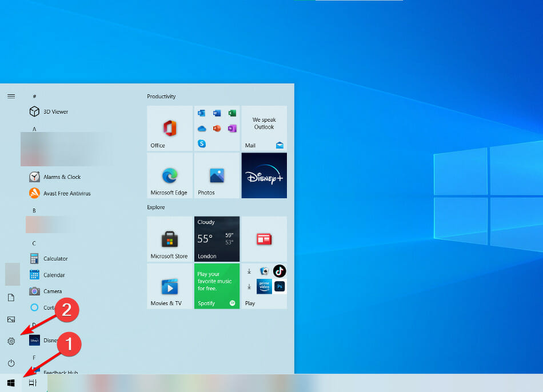The width and height of the screenshot is (543, 392).
Task: Click the Power button icon
Action: (x=11, y=363)
